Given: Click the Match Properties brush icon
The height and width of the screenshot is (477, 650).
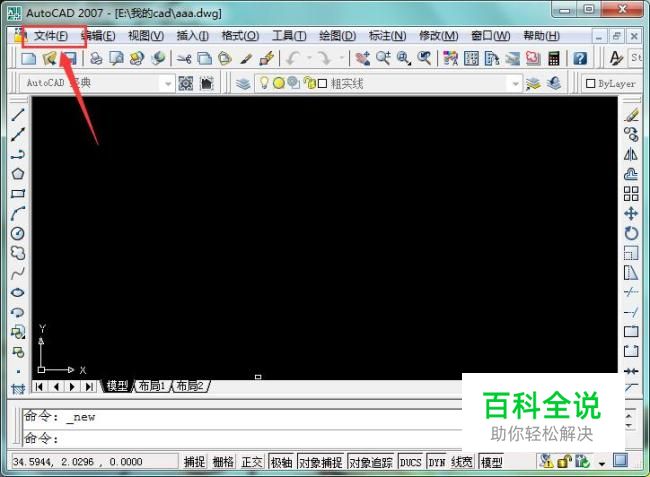Looking at the screenshot, I should [x=246, y=58].
